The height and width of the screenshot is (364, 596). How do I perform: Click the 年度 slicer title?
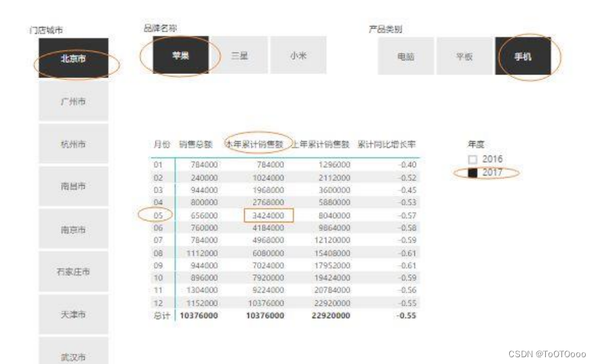click(476, 144)
